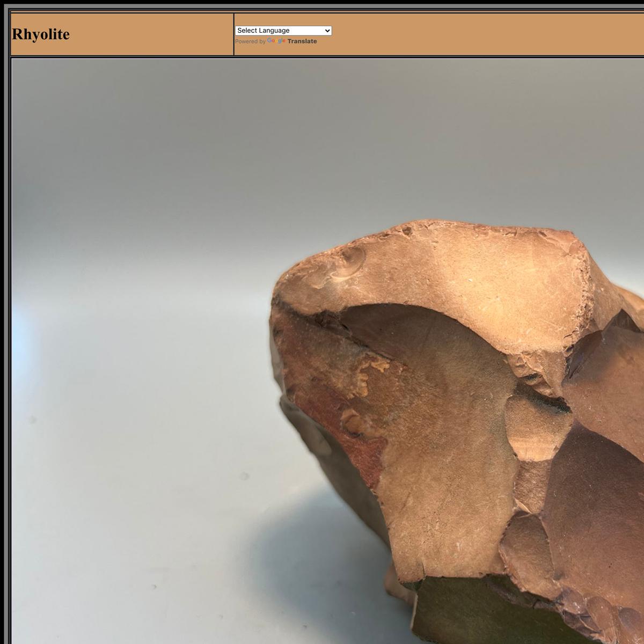Click the Google logo under the language selector
Screen dimensions: 644x644
click(x=276, y=41)
